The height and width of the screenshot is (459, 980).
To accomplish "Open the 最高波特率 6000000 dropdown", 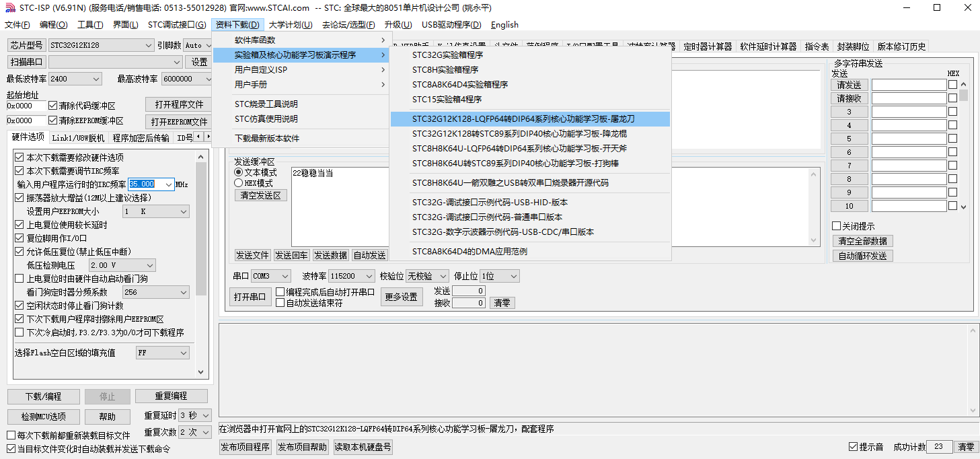I will point(187,79).
